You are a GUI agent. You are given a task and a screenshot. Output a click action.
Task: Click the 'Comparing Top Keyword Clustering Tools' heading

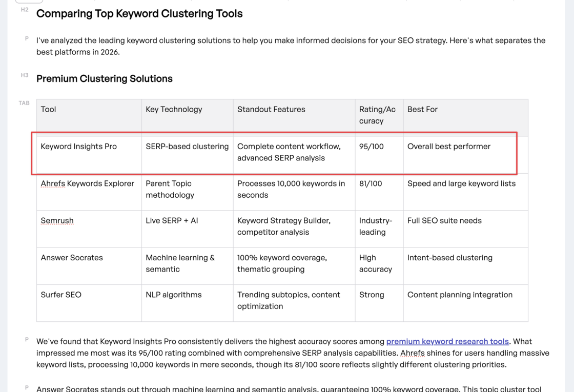click(x=139, y=13)
